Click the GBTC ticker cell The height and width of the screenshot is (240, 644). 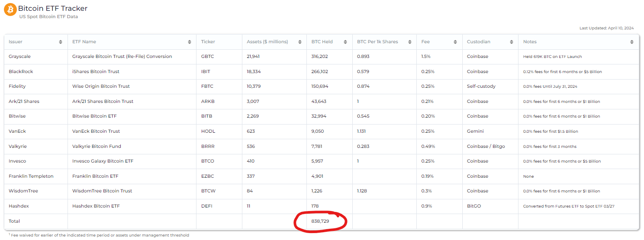[208, 57]
